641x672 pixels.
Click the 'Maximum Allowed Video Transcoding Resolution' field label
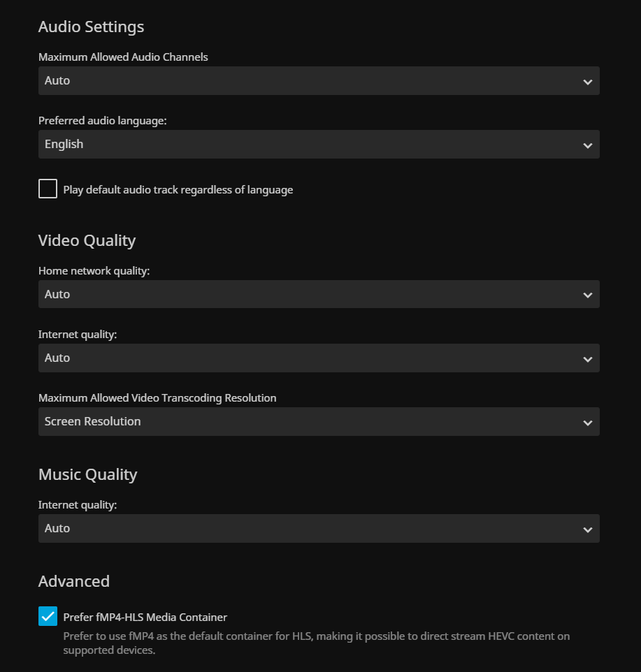157,398
